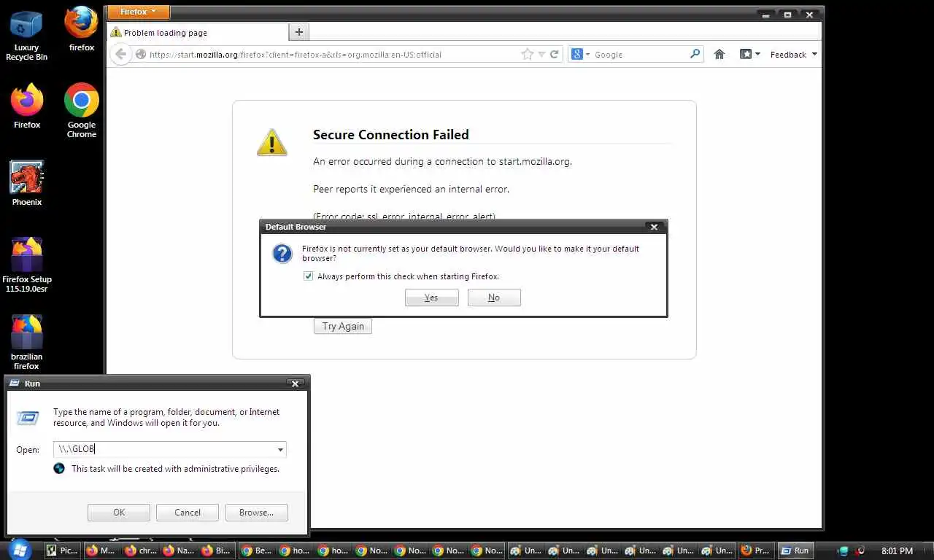Switch to the 'Bi...' Firefox taskbar item
Screen dimensions: 934x560
(x=218, y=551)
